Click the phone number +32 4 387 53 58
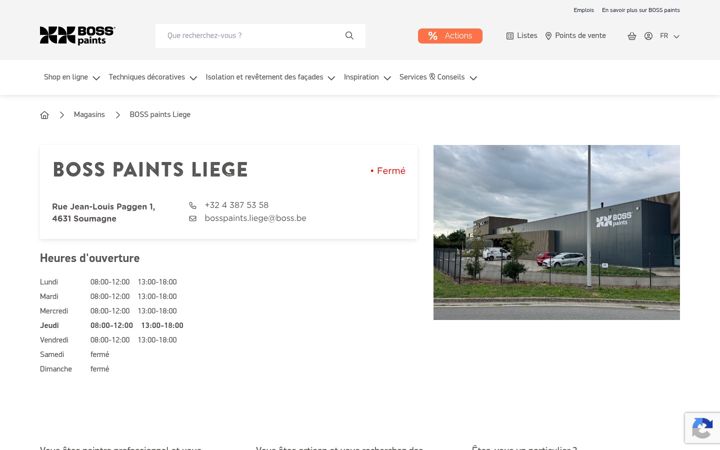This screenshot has height=450, width=720. [236, 205]
